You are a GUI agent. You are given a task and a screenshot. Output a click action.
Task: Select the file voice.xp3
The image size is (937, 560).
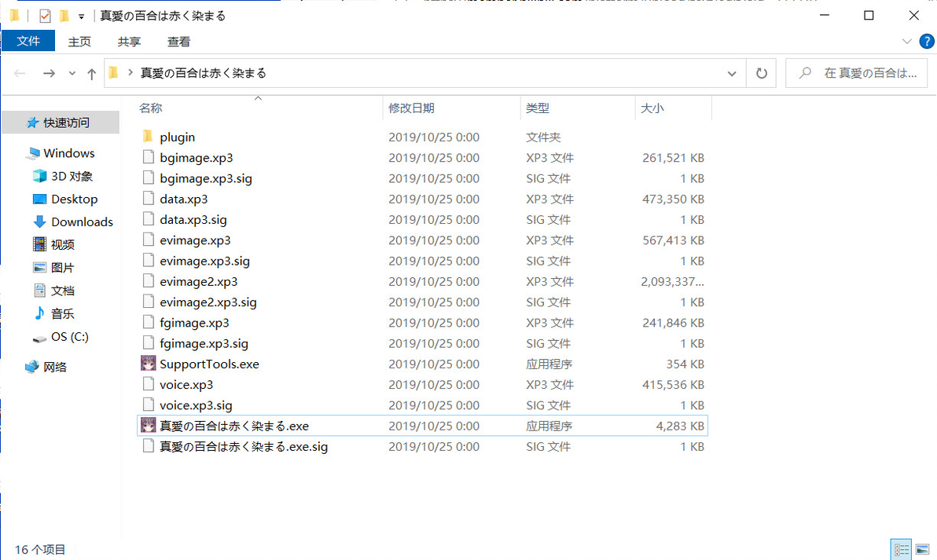click(x=186, y=384)
